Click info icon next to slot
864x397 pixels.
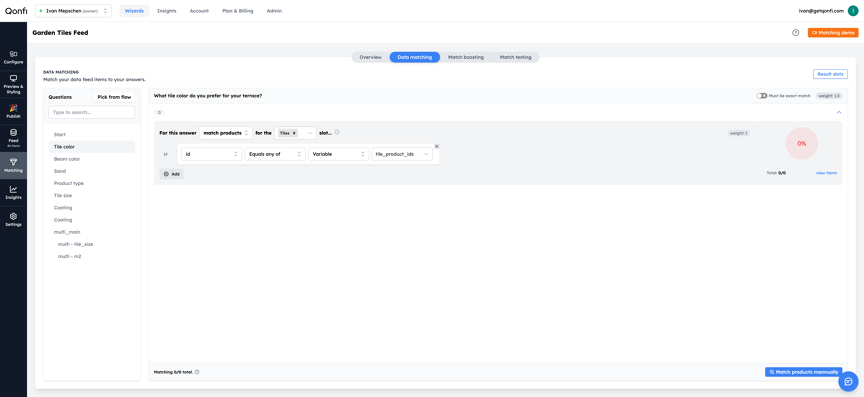[x=337, y=132]
